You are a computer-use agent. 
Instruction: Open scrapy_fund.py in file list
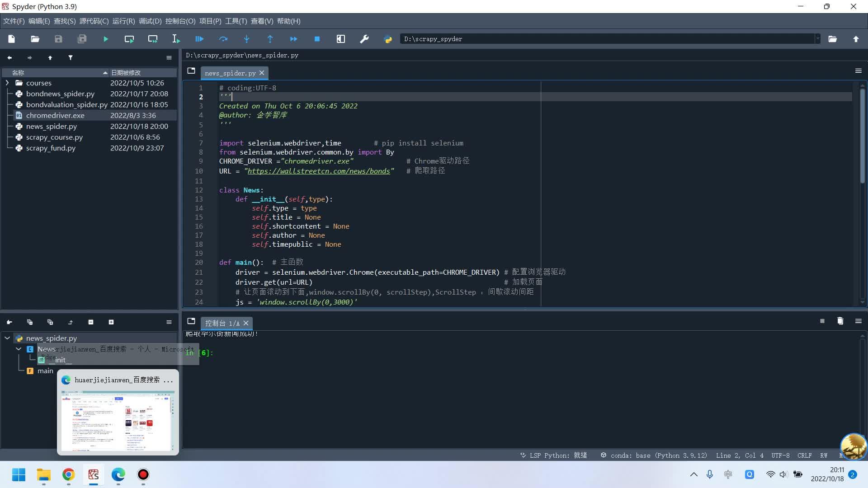(51, 148)
